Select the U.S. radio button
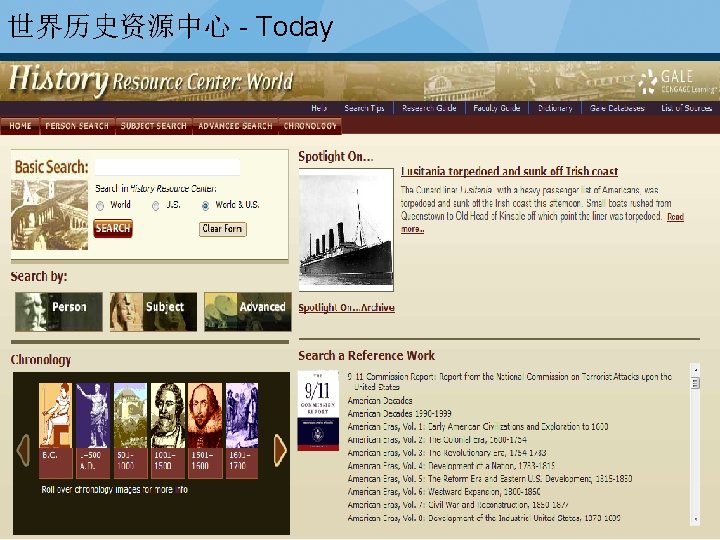The image size is (720, 540). [156, 206]
